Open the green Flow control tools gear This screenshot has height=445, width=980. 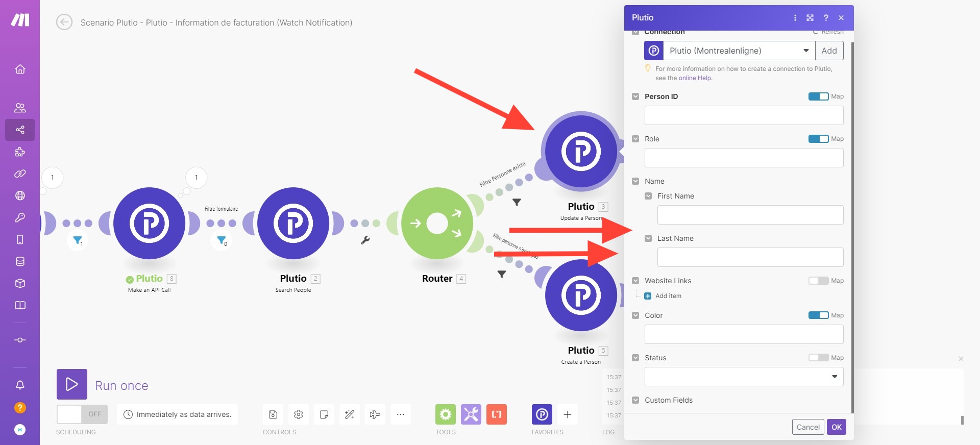446,414
